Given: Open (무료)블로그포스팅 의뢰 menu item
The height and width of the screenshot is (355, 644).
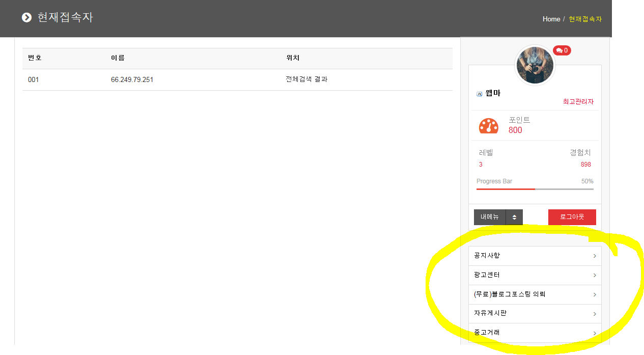Looking at the screenshot, I should 535,294.
